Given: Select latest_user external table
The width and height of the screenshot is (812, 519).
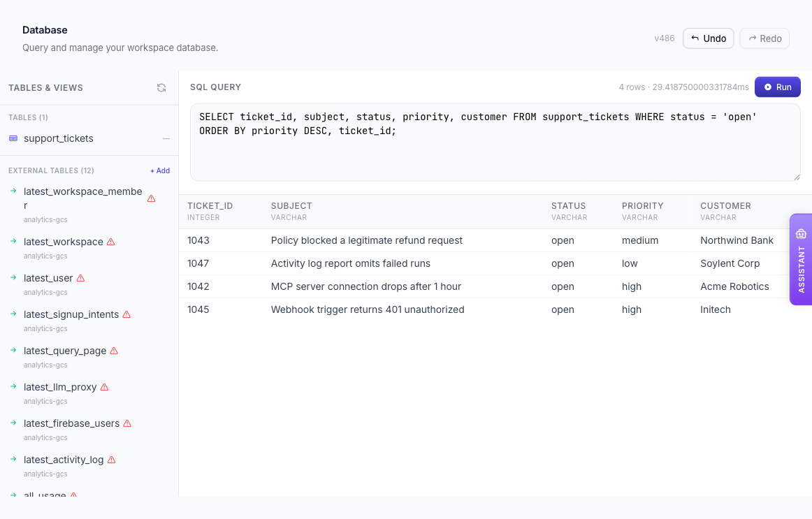Looking at the screenshot, I should [48, 278].
